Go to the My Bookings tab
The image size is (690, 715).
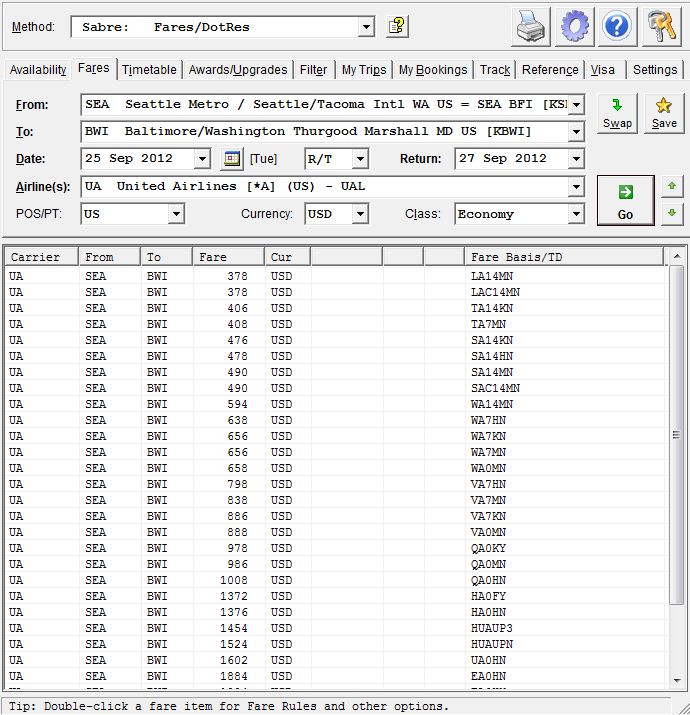pos(433,70)
